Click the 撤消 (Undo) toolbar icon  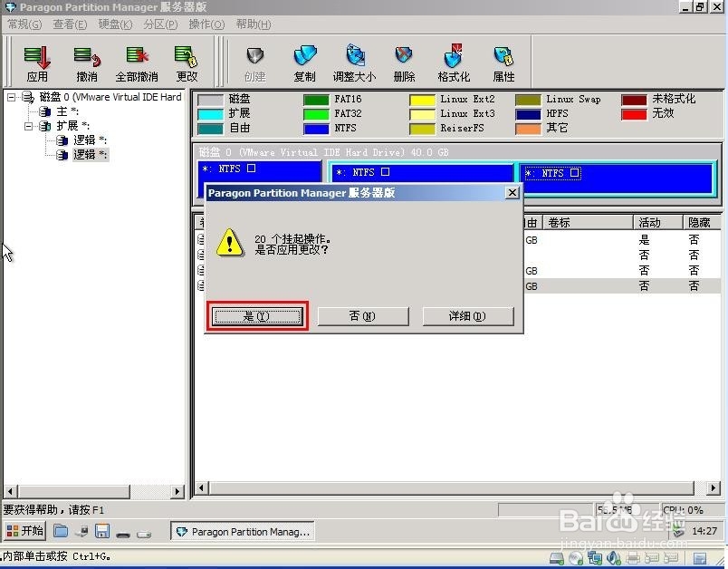[x=87, y=63]
